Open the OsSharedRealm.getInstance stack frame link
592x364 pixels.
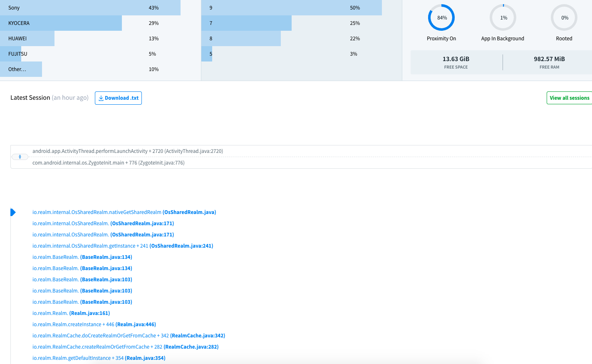pos(123,246)
